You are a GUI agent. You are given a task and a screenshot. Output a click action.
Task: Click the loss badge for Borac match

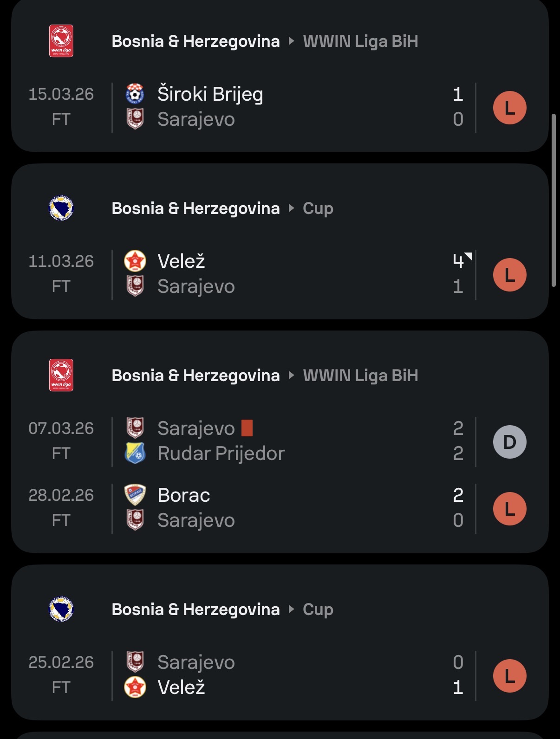coord(509,509)
